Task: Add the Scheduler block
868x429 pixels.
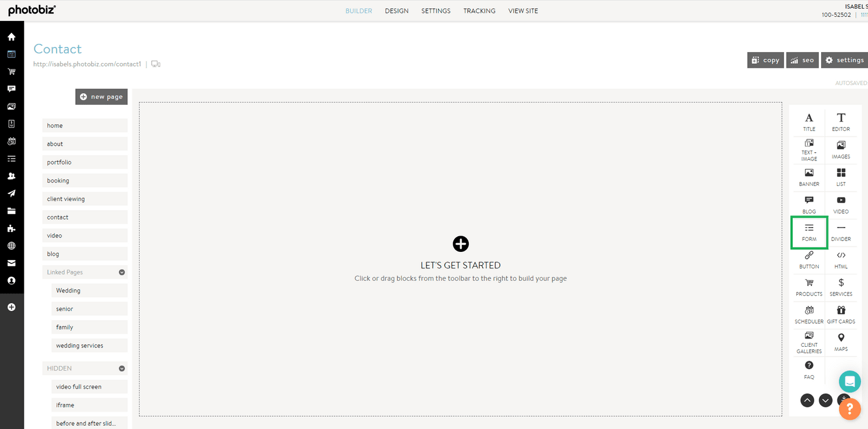Action: click(809, 314)
